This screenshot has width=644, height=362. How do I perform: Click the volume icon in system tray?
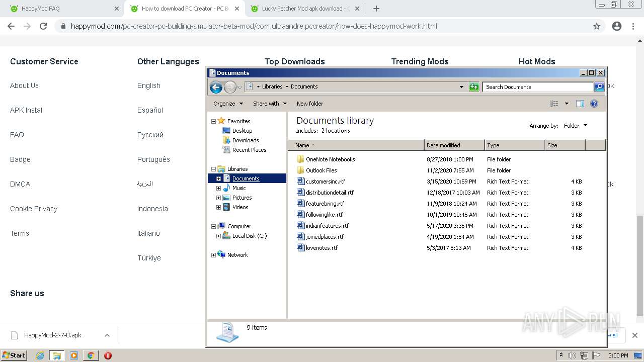573,355
